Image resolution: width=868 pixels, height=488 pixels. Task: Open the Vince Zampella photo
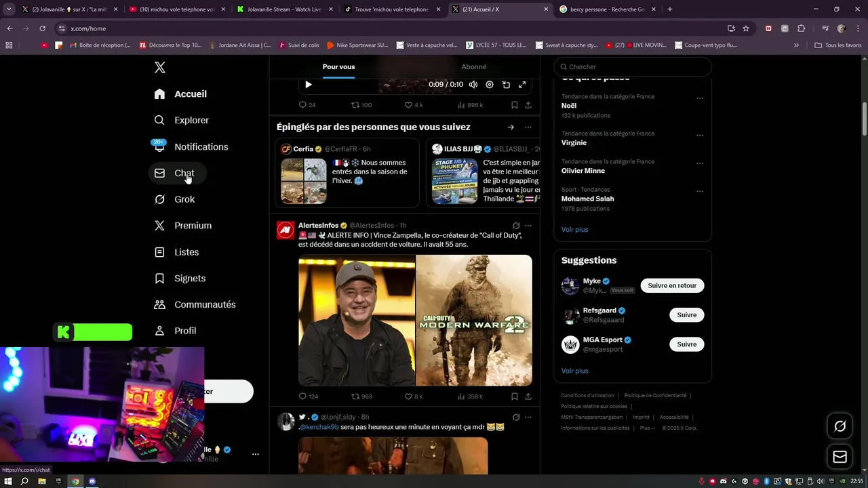coord(357,321)
